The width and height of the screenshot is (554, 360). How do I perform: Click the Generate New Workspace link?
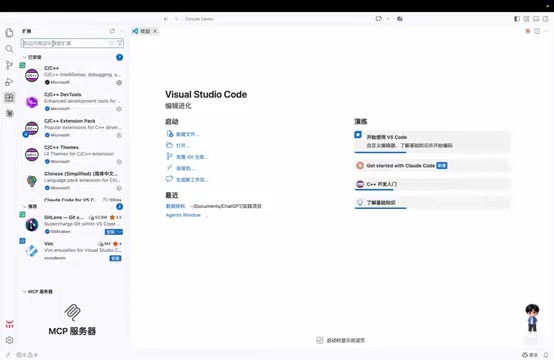(x=192, y=179)
